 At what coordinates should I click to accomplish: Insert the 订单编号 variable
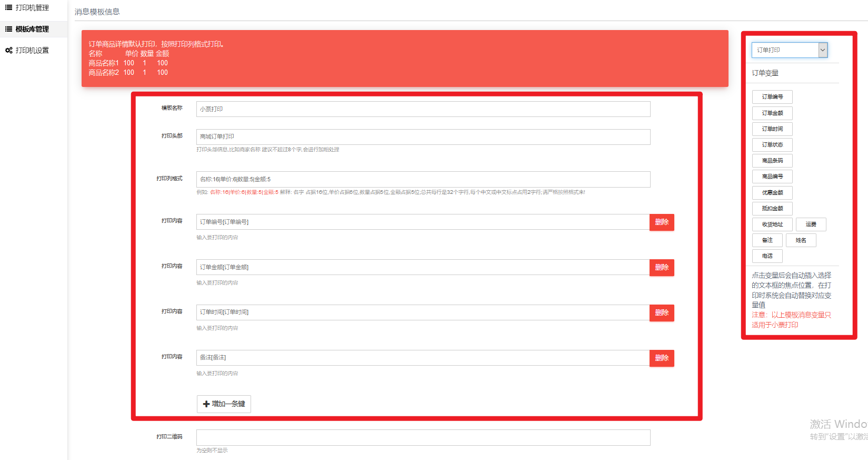[x=772, y=97]
